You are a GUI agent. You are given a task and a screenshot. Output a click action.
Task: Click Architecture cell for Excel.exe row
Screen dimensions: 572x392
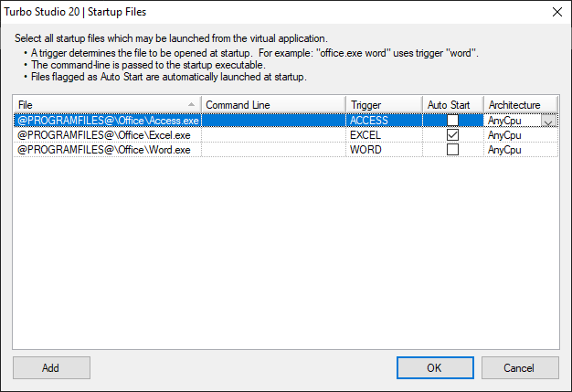(x=520, y=135)
